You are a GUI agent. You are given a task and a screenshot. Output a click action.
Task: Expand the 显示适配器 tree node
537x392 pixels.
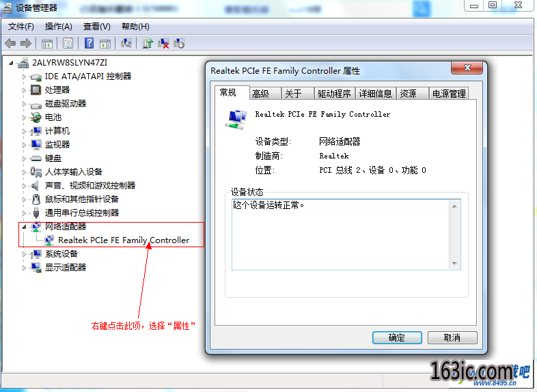pos(24,268)
